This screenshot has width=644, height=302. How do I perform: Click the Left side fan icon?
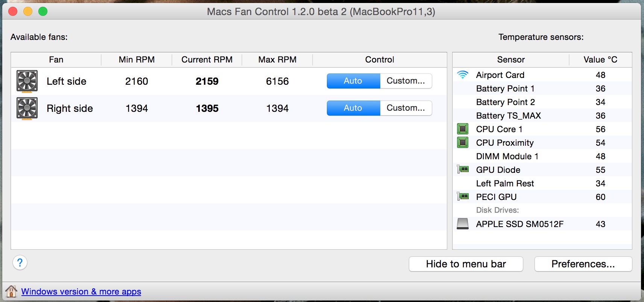tap(27, 81)
